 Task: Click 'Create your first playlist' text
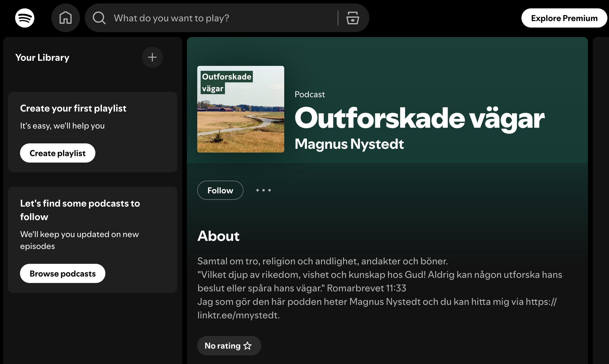click(x=73, y=108)
